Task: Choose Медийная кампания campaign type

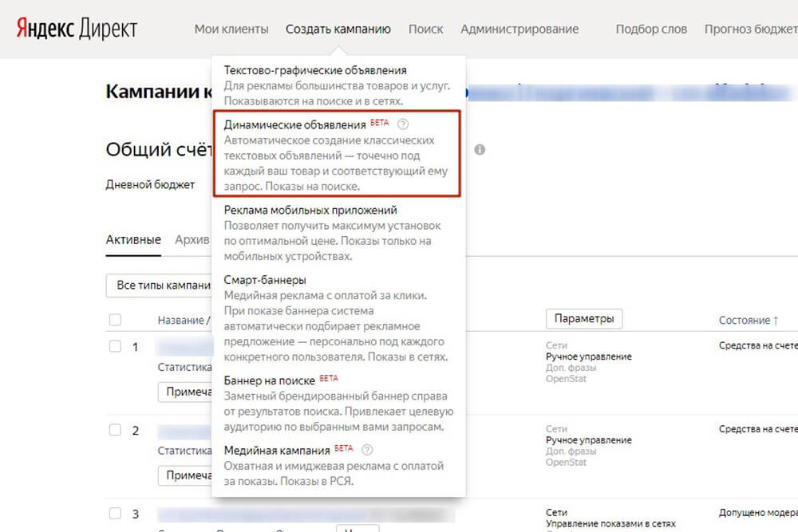Action: 277,450
